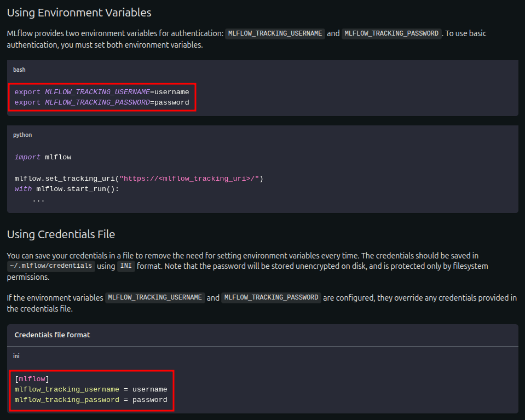
Task: Click the inline MLFLOW_TRACKING_USERNAME code in first paragraph
Action: 275,33
